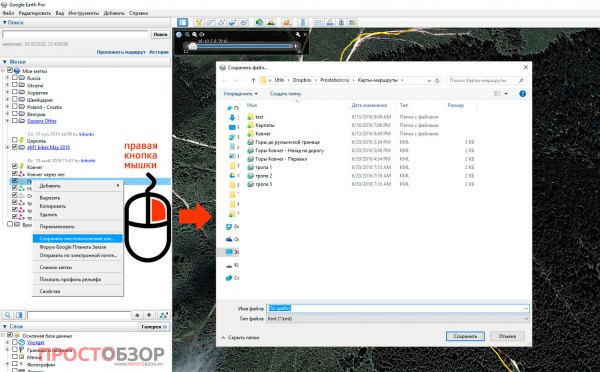600x372 pixels.
Task: Check the Венгрия folder checkbox
Action: click(15, 114)
